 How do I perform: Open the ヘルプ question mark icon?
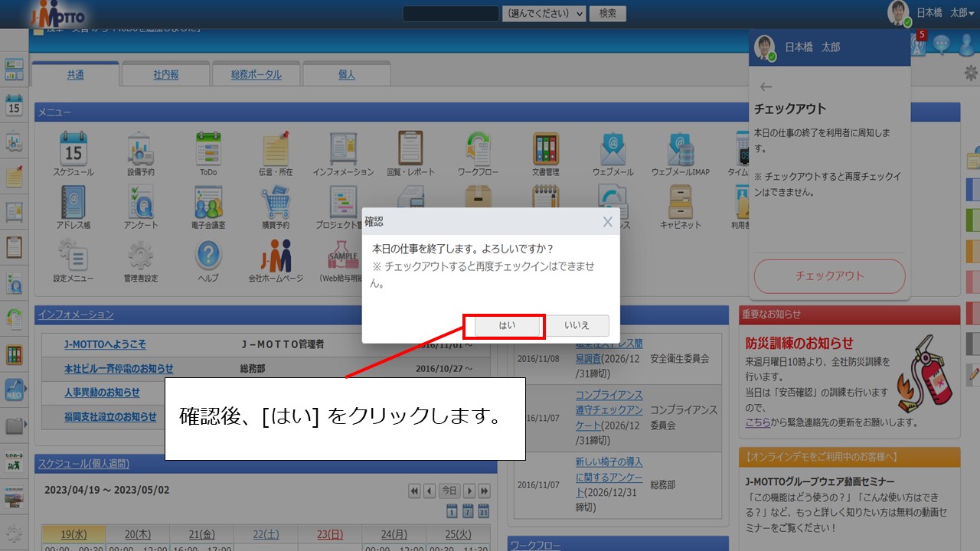208,255
